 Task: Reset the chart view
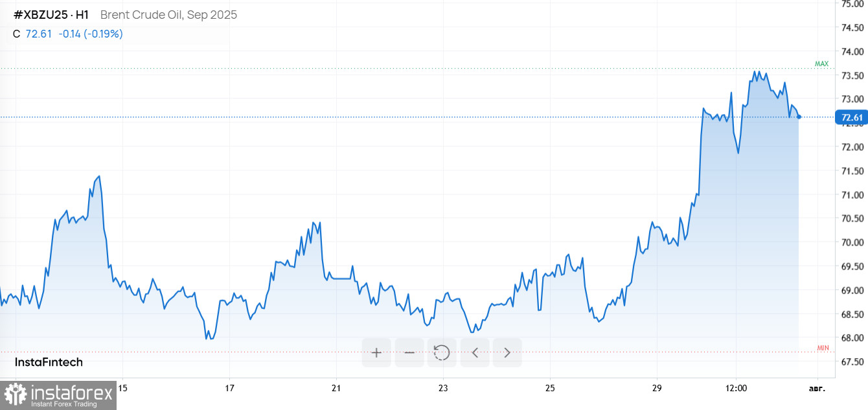(x=442, y=352)
